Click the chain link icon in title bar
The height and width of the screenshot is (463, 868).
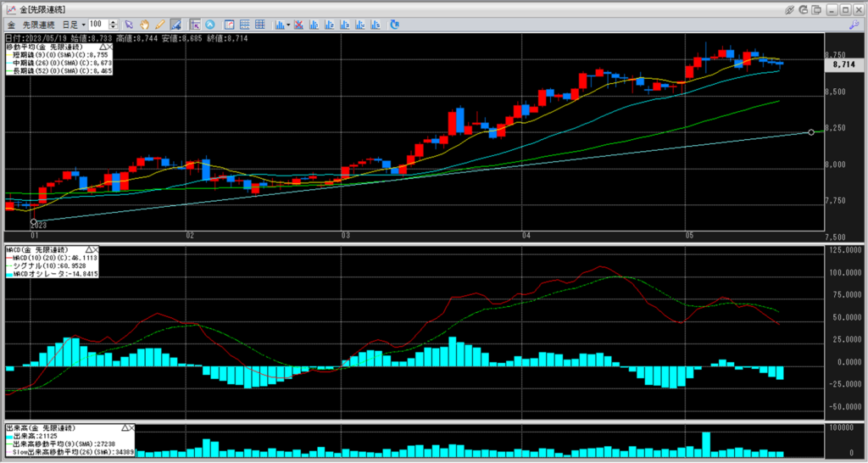coord(790,8)
